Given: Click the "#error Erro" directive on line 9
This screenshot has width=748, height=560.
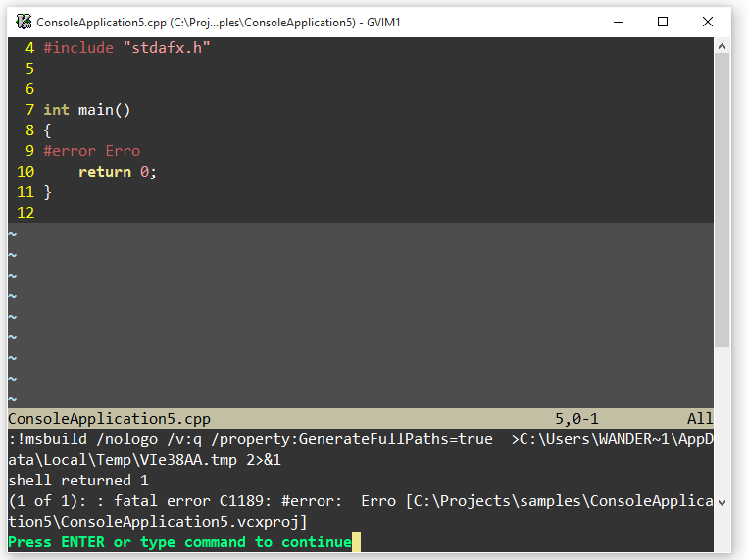Looking at the screenshot, I should pyautogui.click(x=91, y=151).
